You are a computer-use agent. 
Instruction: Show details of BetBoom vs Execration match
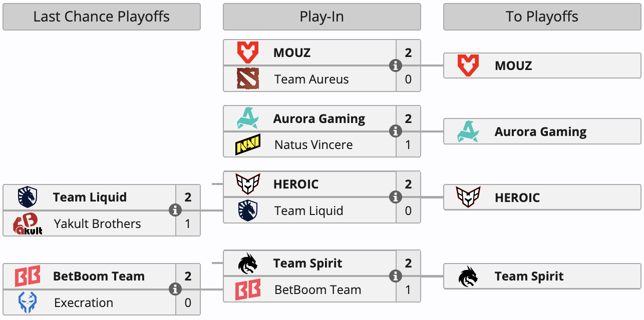(x=175, y=289)
